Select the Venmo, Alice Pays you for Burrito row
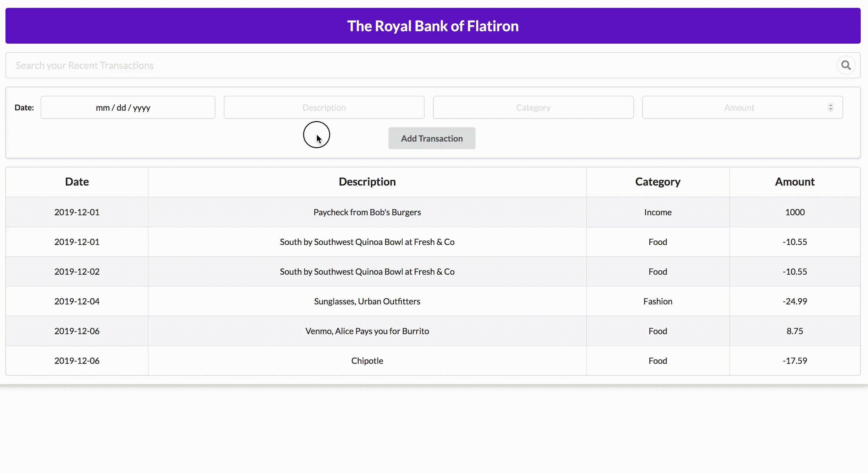 tap(367, 331)
